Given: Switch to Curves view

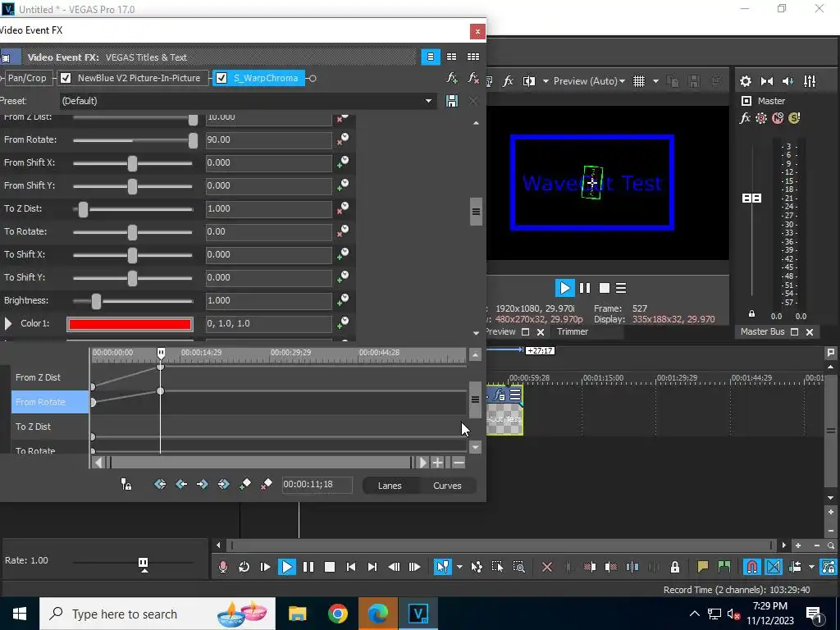Looking at the screenshot, I should [x=447, y=486].
